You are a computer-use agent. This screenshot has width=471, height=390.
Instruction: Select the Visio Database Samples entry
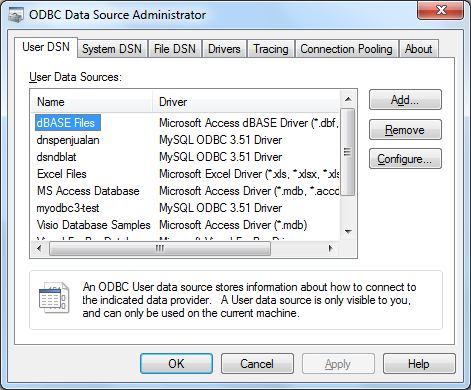pyautogui.click(x=94, y=225)
